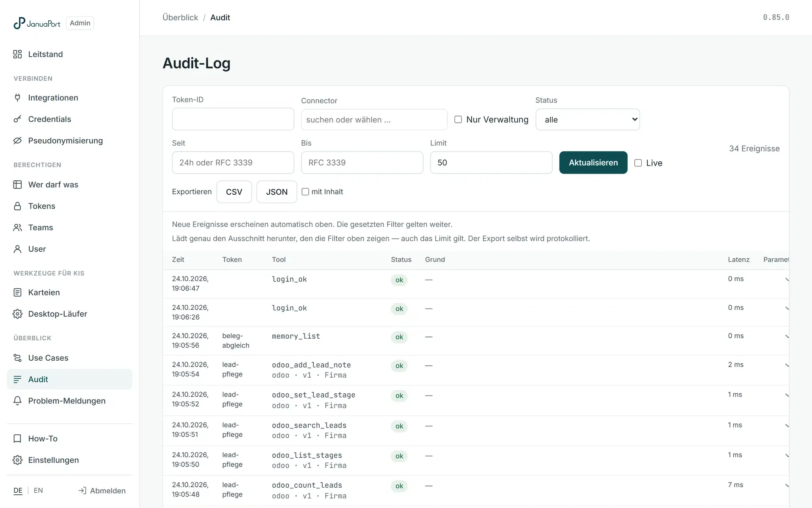Expand the odoo_count_leads row chevron
This screenshot has height=508, width=812.
click(787, 486)
